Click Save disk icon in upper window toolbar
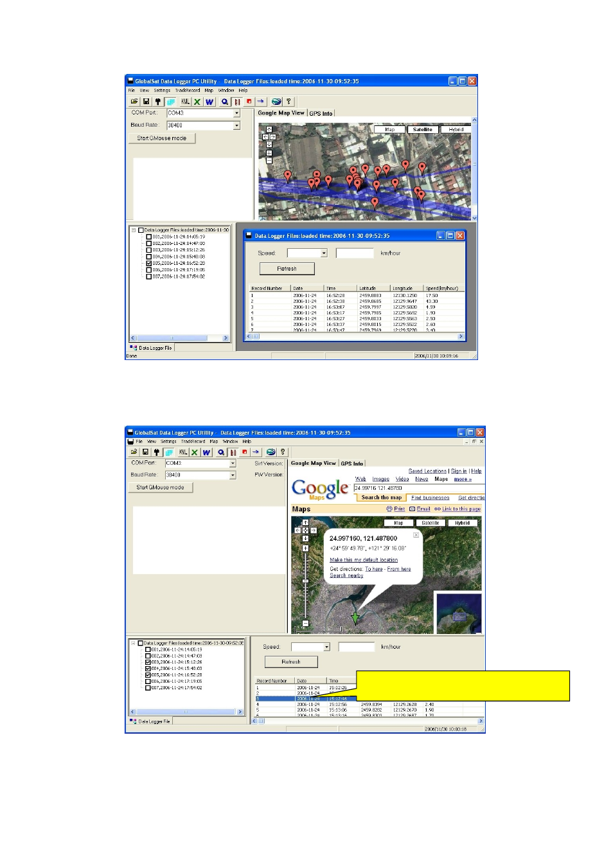The width and height of the screenshot is (613, 868). click(x=146, y=102)
